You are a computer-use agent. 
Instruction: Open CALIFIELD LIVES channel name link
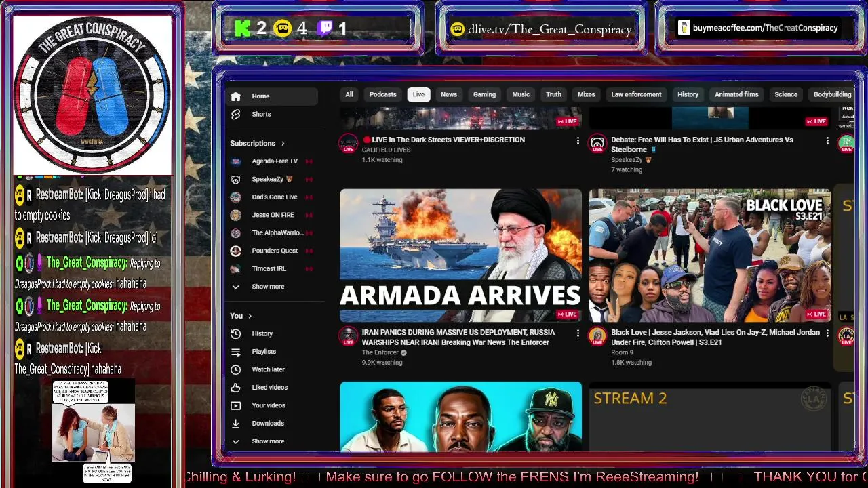(x=386, y=150)
